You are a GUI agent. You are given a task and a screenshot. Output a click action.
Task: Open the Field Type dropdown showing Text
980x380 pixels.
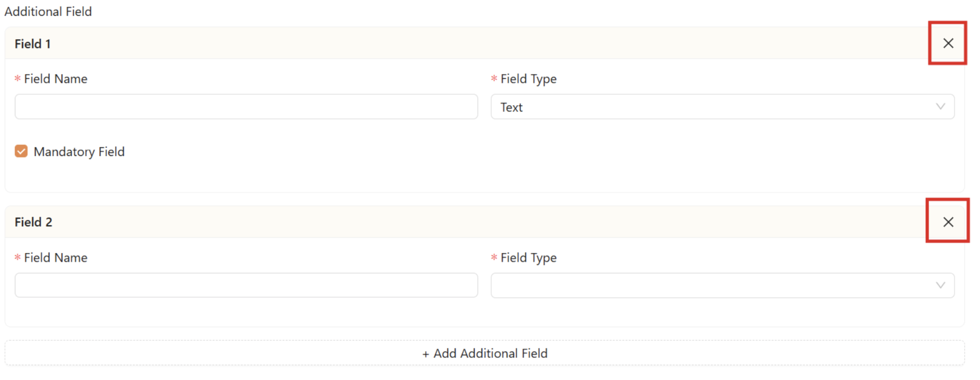pos(723,107)
